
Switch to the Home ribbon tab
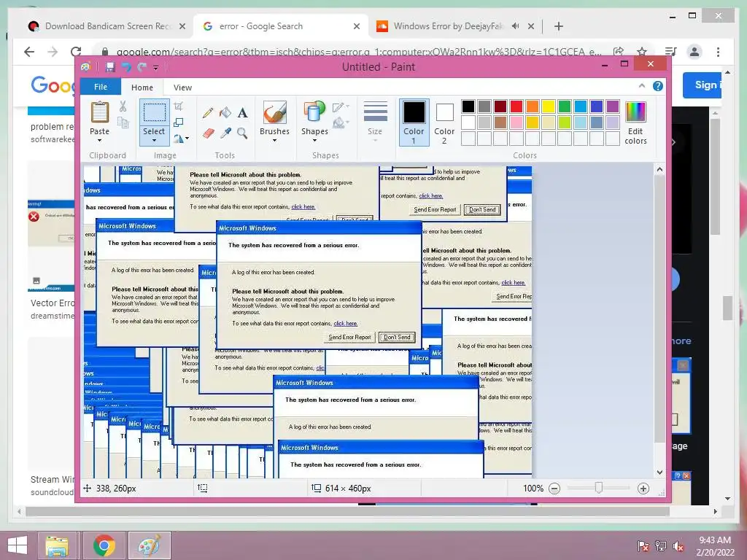coord(142,87)
